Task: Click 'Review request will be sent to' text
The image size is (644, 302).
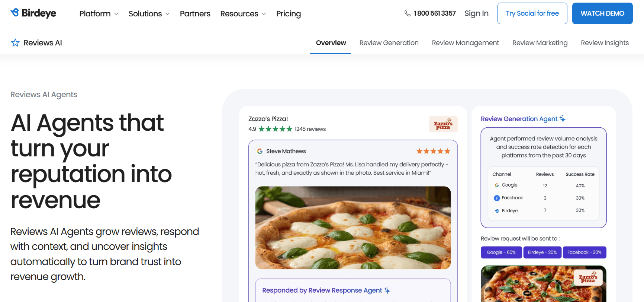Action: click(x=520, y=239)
